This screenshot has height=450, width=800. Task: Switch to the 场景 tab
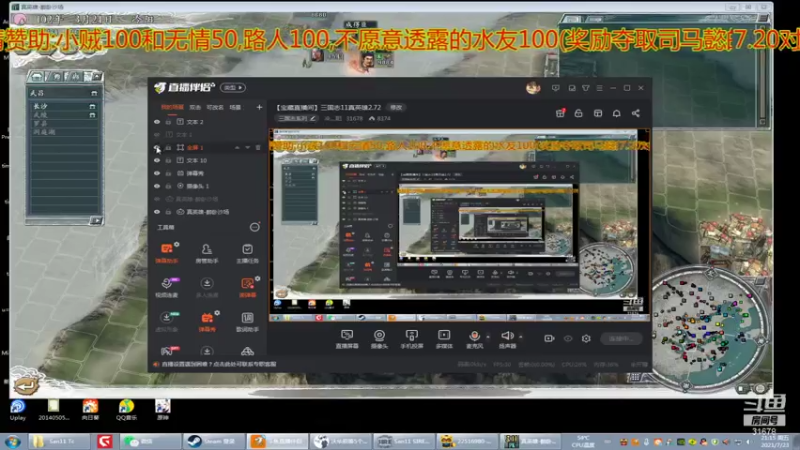click(x=235, y=108)
